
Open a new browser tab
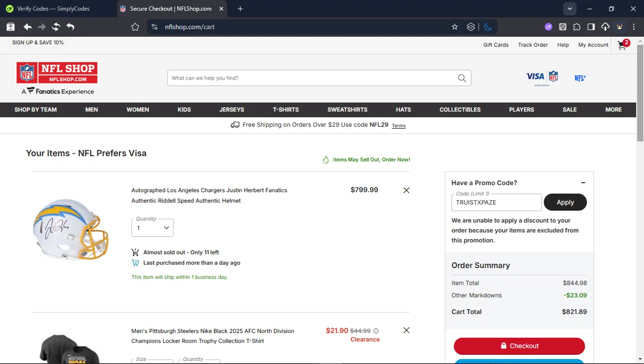pos(240,9)
